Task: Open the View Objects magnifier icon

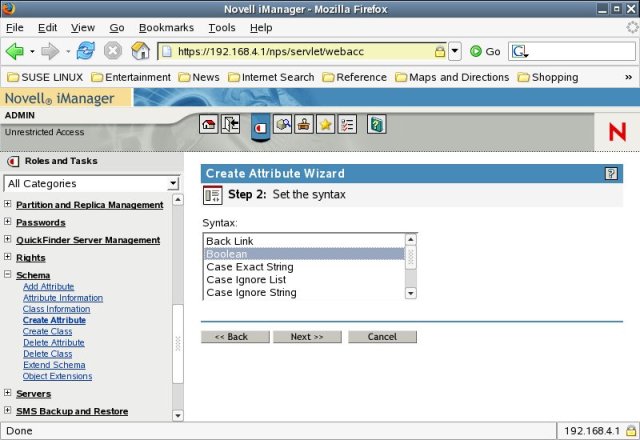Action: [282, 124]
